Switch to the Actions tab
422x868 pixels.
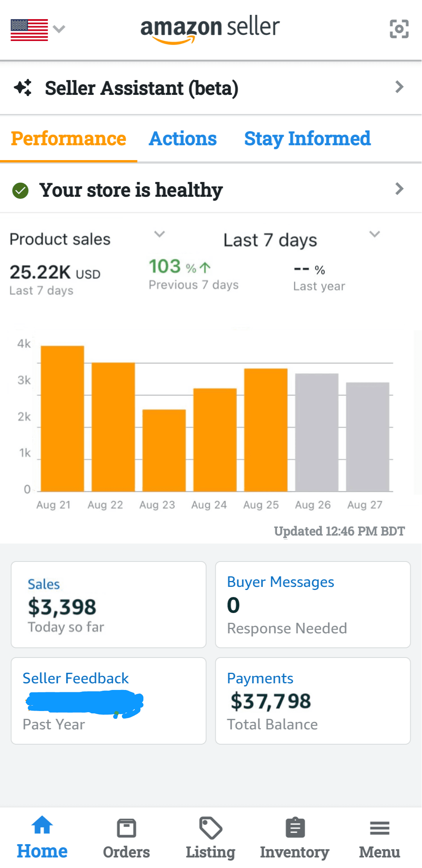182,139
